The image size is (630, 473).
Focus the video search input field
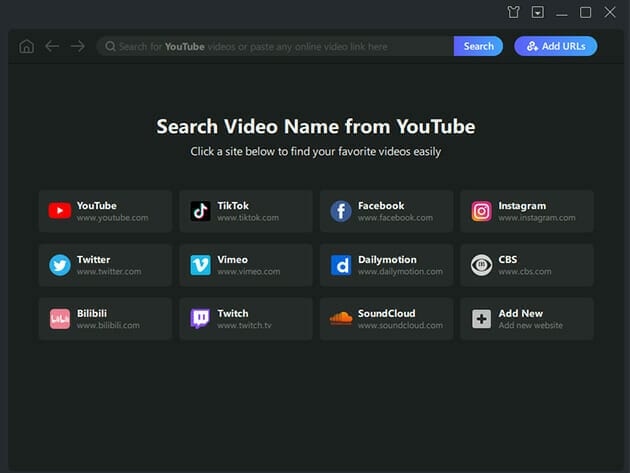coord(280,46)
